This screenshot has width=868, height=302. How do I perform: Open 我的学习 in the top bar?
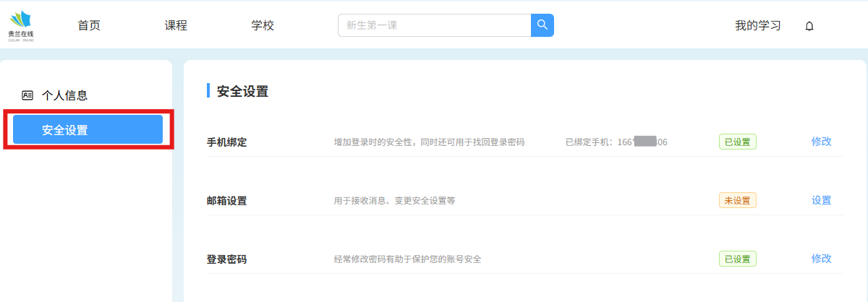[758, 25]
